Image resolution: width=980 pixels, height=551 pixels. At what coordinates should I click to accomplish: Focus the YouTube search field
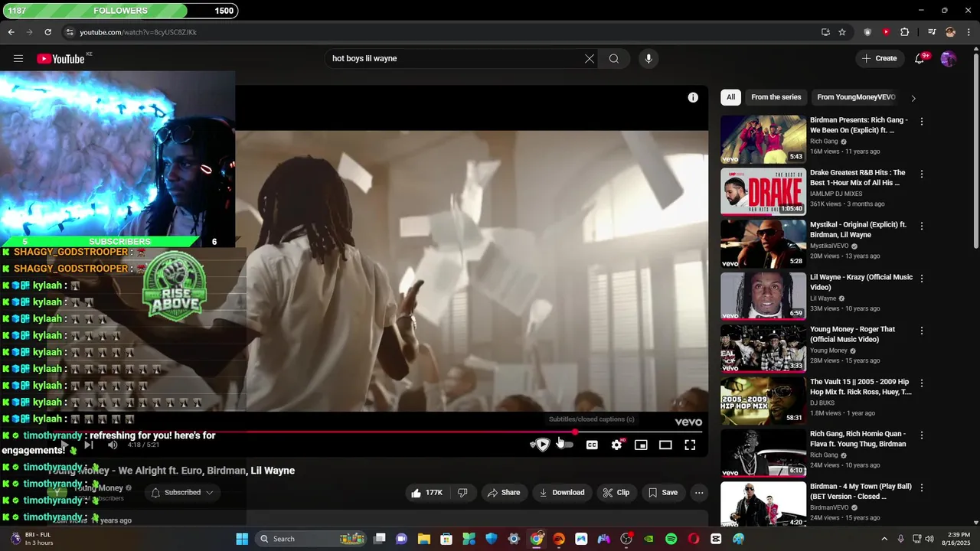click(456, 59)
